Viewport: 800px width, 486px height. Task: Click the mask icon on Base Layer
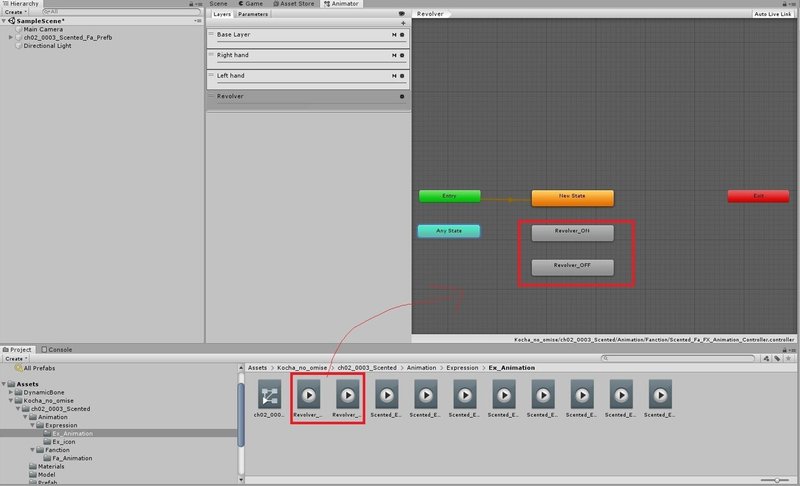click(x=394, y=35)
